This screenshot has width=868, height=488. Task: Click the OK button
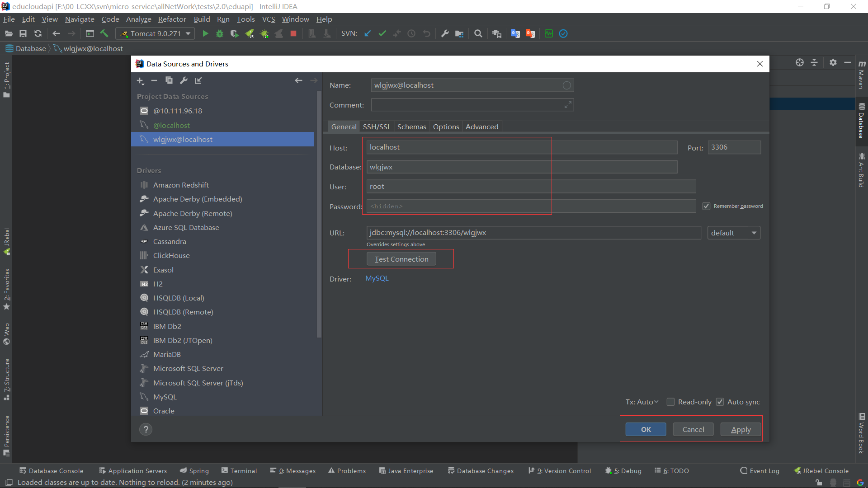point(646,429)
